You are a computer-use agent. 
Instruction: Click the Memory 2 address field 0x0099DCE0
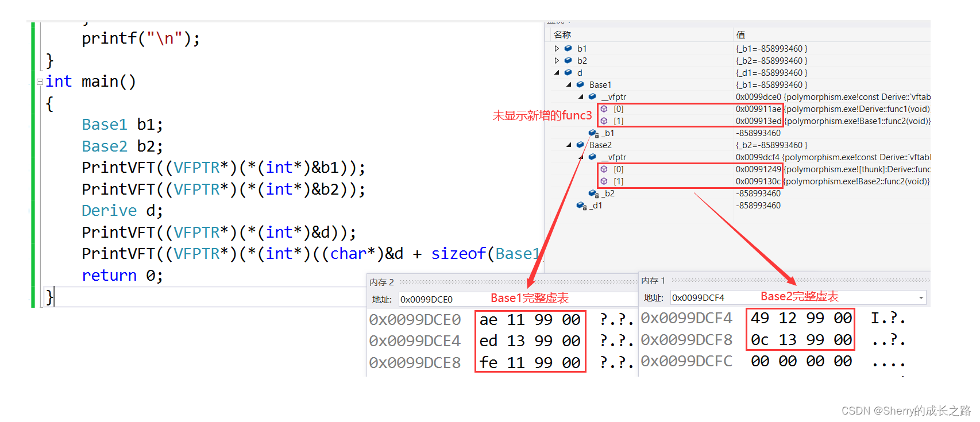[517, 299]
